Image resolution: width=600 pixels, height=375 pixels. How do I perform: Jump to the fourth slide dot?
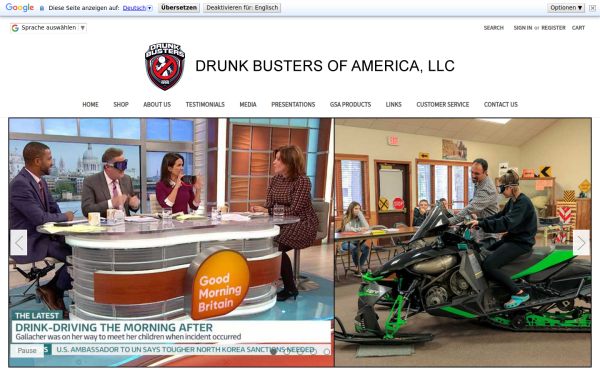pos(313,352)
